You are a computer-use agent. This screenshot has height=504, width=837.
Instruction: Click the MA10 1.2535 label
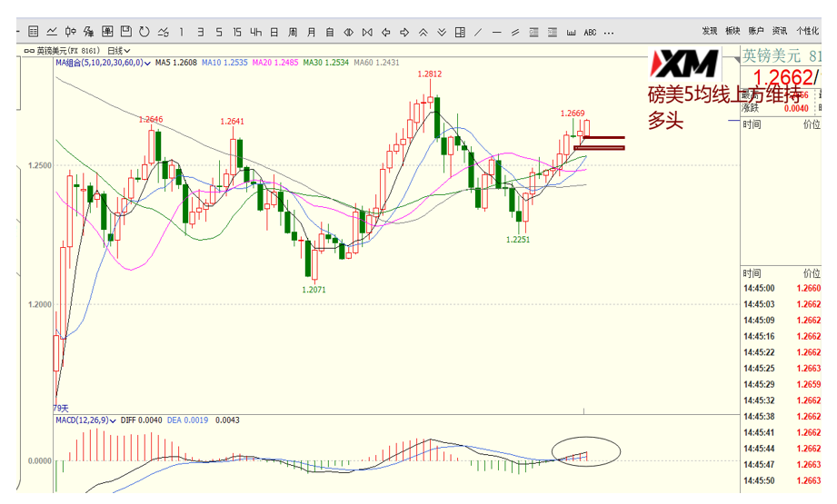point(224,63)
